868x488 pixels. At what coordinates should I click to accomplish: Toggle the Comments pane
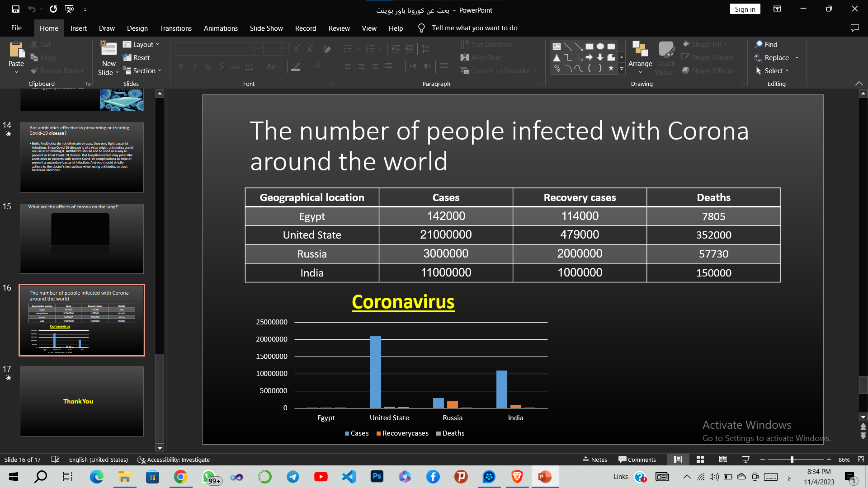click(637, 460)
